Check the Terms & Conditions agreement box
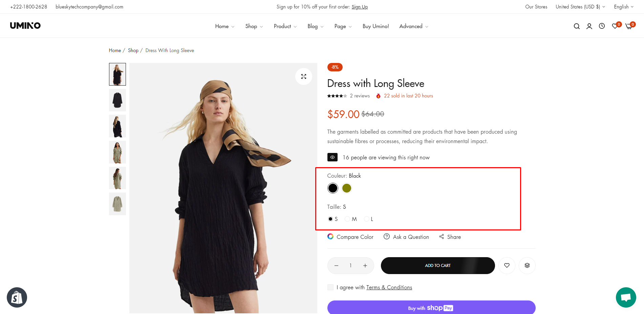Viewport: 644px width, 314px height. [330, 287]
